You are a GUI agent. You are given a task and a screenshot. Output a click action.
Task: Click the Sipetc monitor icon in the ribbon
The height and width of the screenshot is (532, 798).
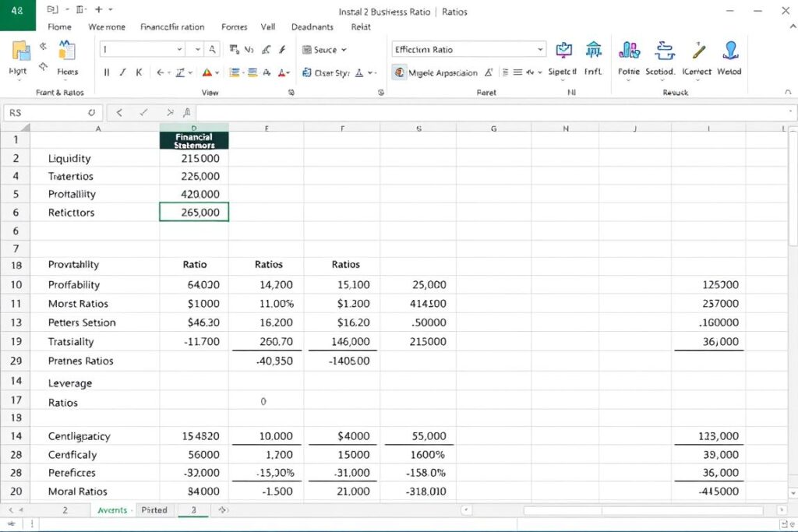click(x=563, y=50)
